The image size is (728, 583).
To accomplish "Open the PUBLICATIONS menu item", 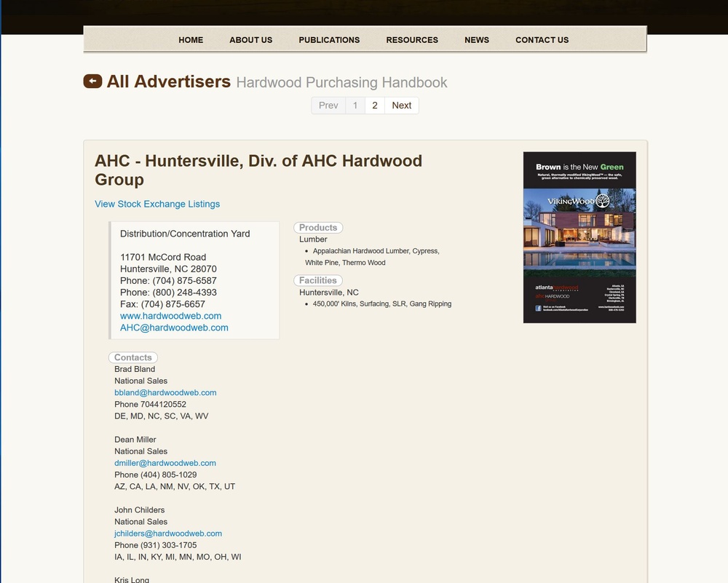I will tap(329, 40).
